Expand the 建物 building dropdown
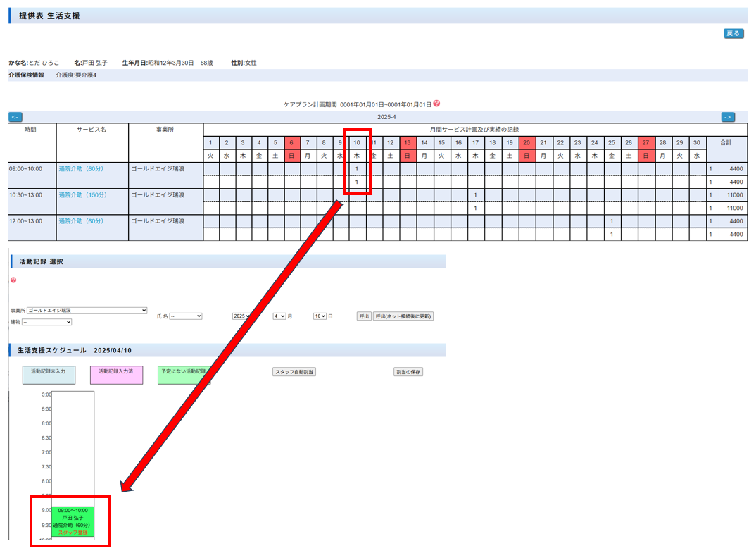The width and height of the screenshot is (756, 553). 46,322
